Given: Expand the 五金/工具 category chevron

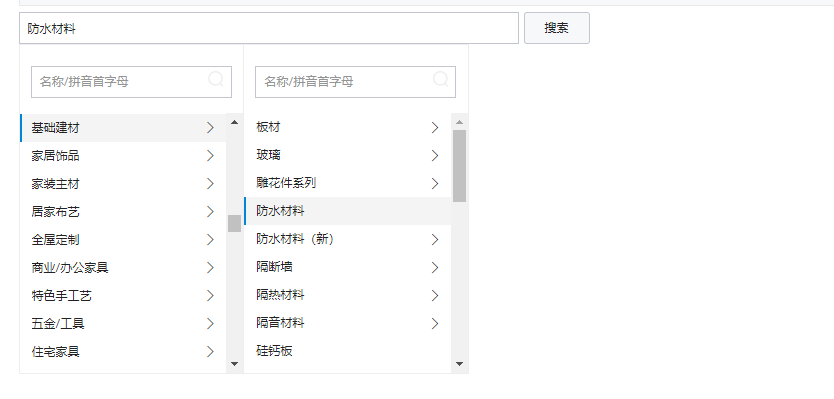Looking at the screenshot, I should [211, 323].
